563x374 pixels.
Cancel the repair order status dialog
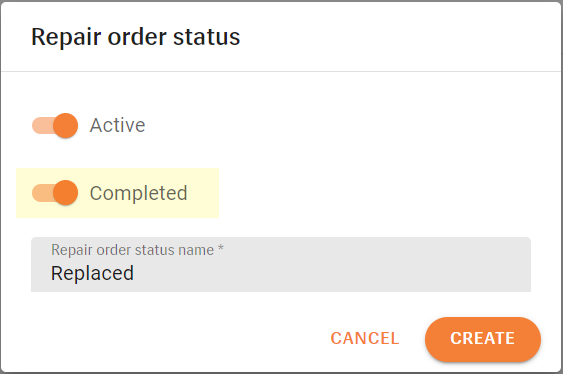coord(365,338)
